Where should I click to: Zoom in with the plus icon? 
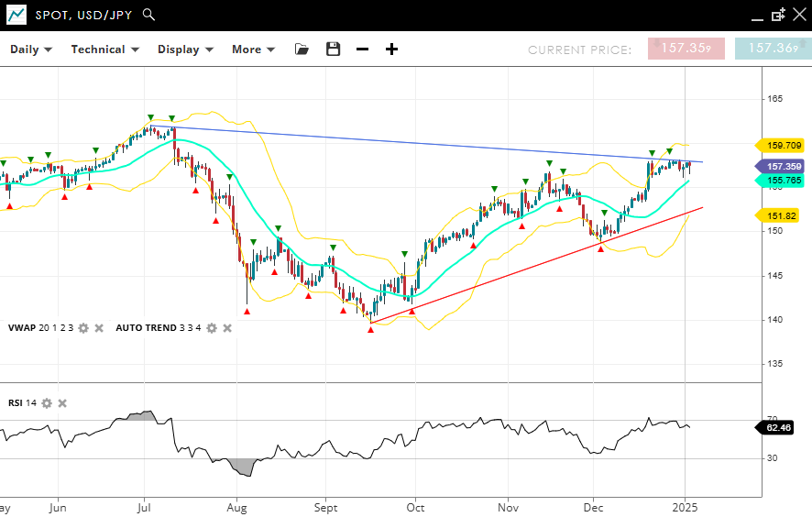tap(391, 49)
